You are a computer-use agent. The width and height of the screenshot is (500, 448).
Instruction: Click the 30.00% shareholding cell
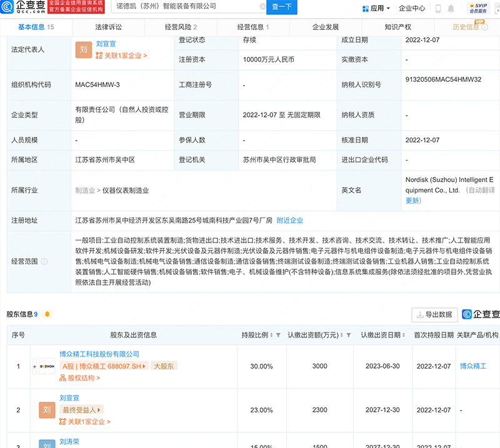click(x=261, y=366)
